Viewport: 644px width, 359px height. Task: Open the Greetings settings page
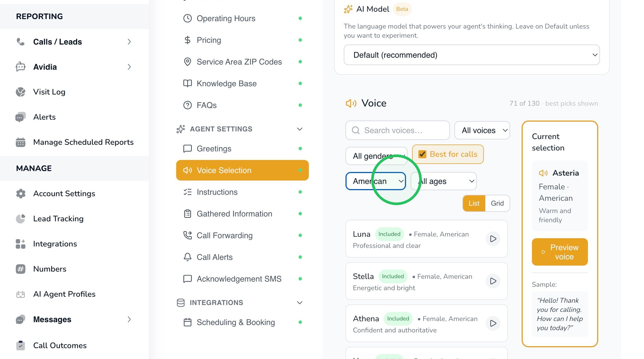pyautogui.click(x=243, y=149)
